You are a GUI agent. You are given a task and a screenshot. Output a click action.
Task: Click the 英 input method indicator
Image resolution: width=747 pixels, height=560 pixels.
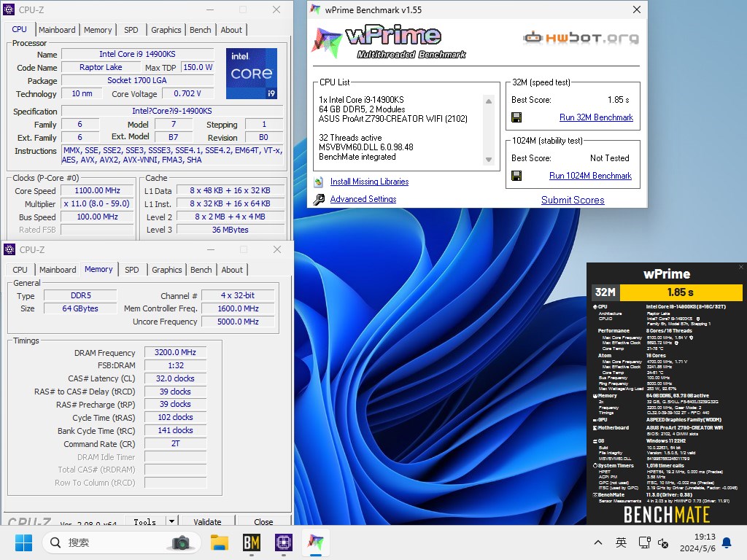pyautogui.click(x=621, y=542)
